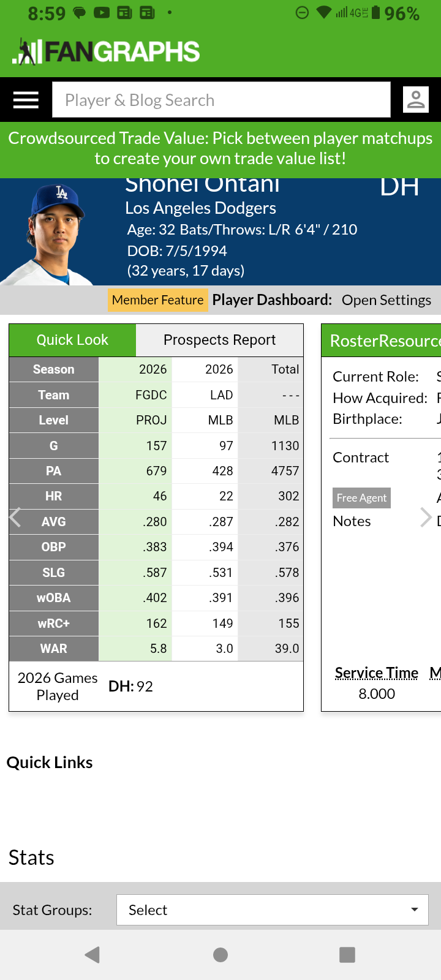441x980 pixels.
Task: Tap the FanGraphs logo
Action: (x=106, y=51)
